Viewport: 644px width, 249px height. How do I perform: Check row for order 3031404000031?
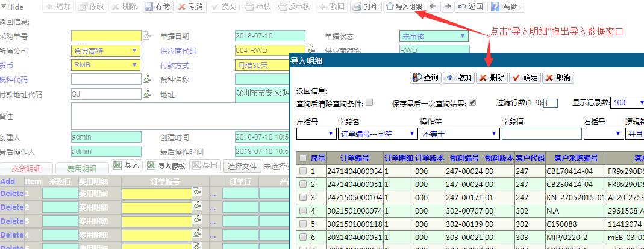coord(303,237)
